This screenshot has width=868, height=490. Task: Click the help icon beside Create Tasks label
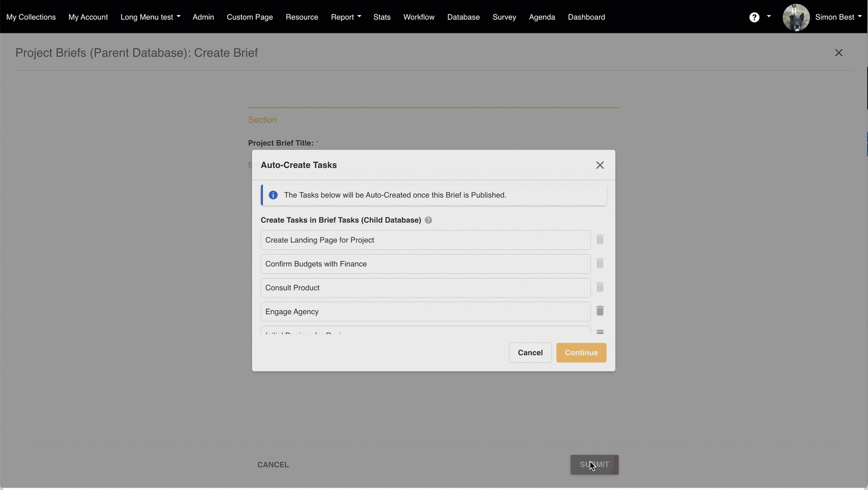pos(428,220)
